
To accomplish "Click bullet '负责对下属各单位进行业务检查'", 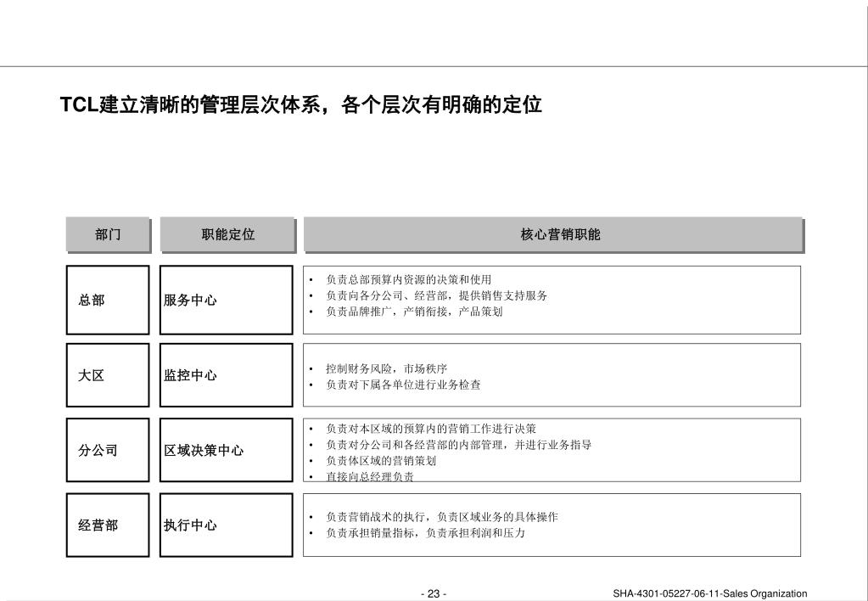I will click(403, 385).
